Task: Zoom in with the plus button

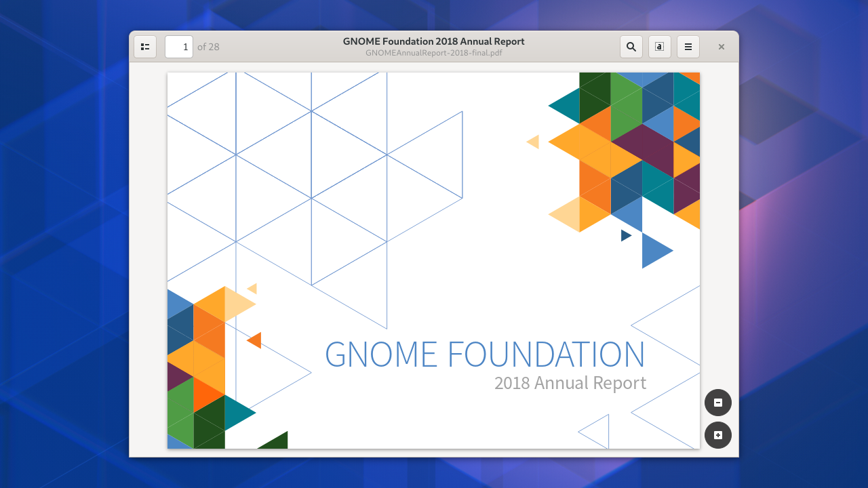Action: [718, 435]
